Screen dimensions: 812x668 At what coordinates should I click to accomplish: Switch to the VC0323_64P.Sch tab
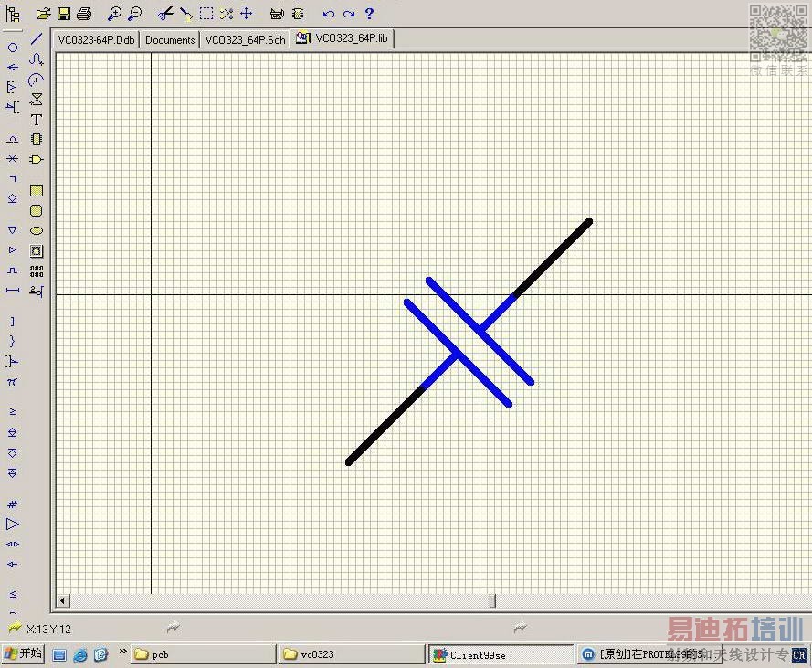pos(245,40)
